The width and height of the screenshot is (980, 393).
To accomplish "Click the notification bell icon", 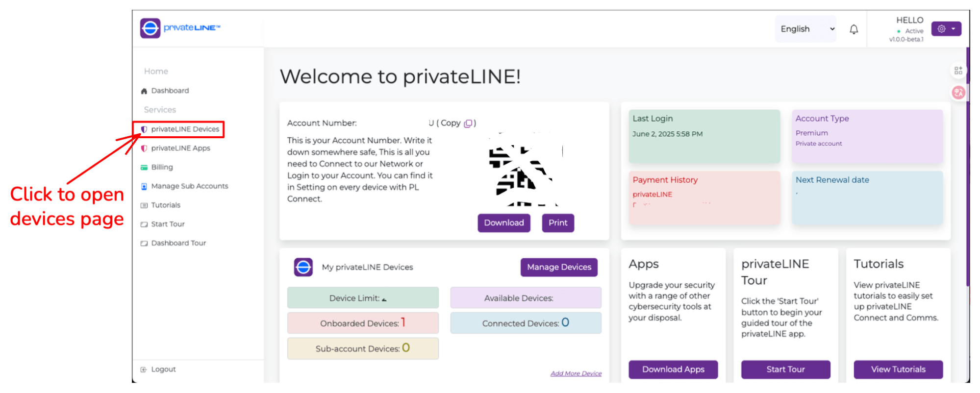I will (x=854, y=29).
